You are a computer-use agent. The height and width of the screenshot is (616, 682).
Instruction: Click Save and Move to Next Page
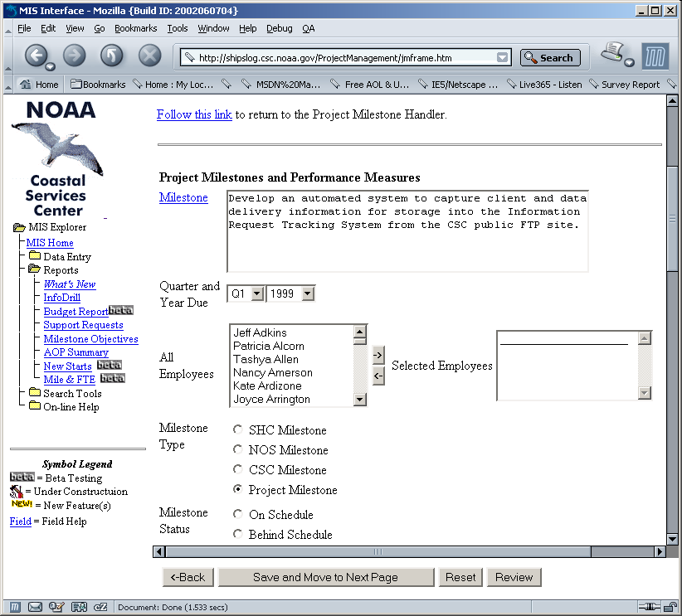[x=326, y=577]
